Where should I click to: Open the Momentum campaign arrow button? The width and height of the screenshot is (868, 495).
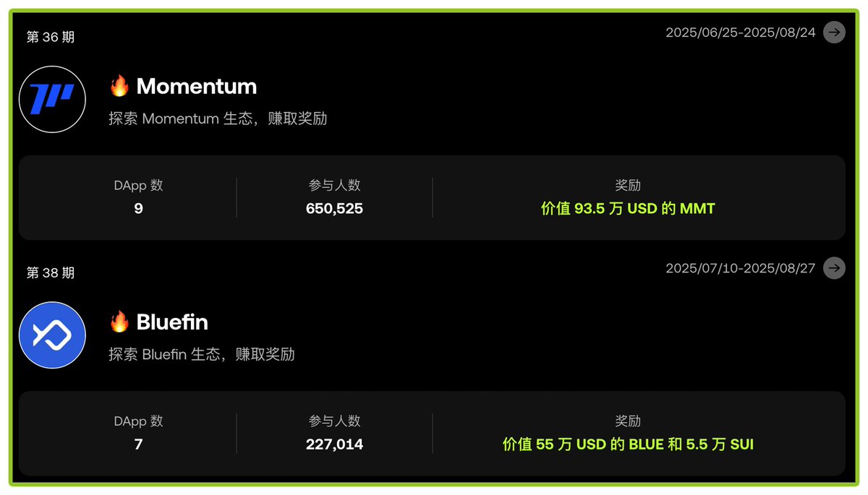[x=834, y=33]
